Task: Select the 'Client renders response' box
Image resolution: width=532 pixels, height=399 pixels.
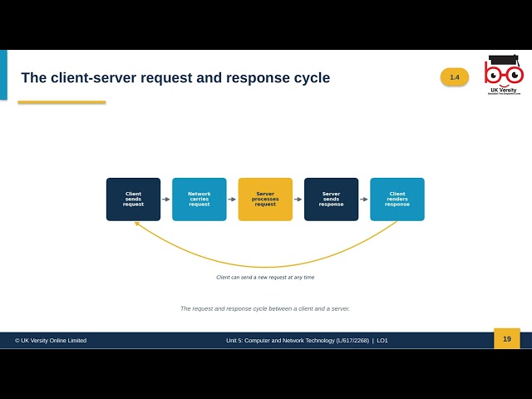Action: pyautogui.click(x=397, y=199)
